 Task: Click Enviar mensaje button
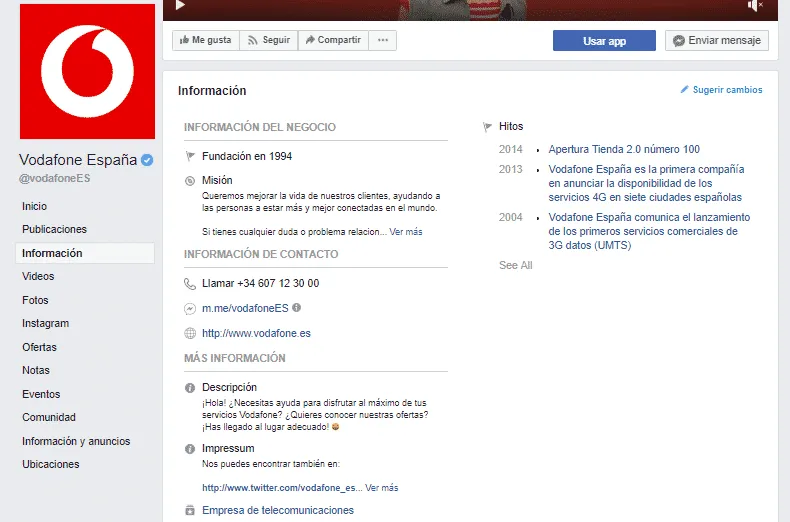(716, 41)
